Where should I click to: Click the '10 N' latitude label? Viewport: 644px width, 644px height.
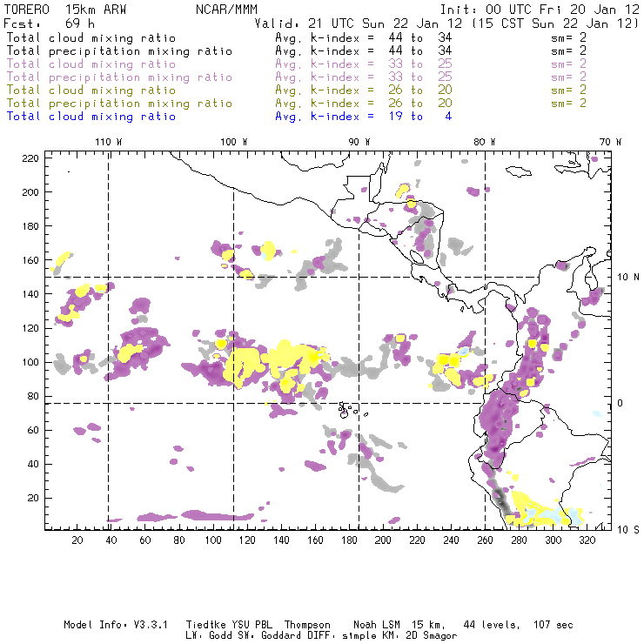(x=628, y=278)
